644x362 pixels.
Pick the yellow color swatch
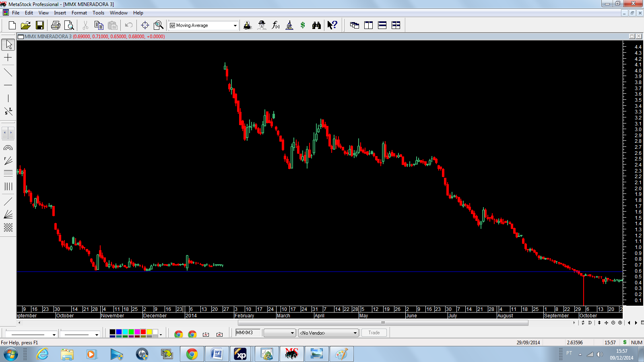pos(149,332)
